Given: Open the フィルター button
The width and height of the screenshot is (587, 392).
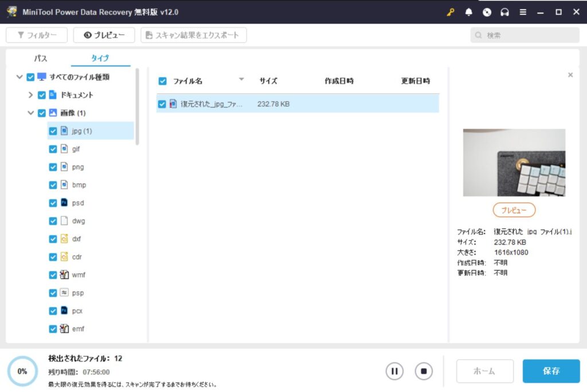Looking at the screenshot, I should tap(37, 35).
